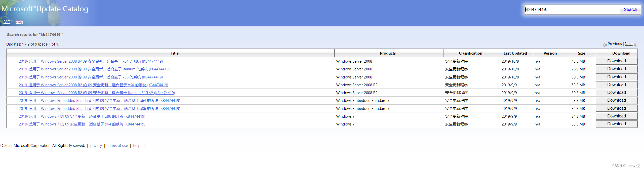This screenshot has width=644, height=170.
Task: Click the Search button
Action: pyautogui.click(x=630, y=10)
